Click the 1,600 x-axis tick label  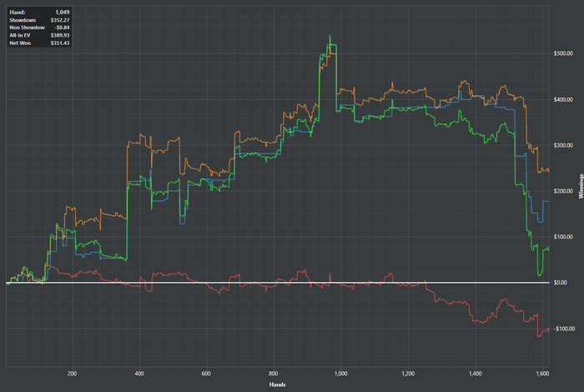(x=542, y=374)
